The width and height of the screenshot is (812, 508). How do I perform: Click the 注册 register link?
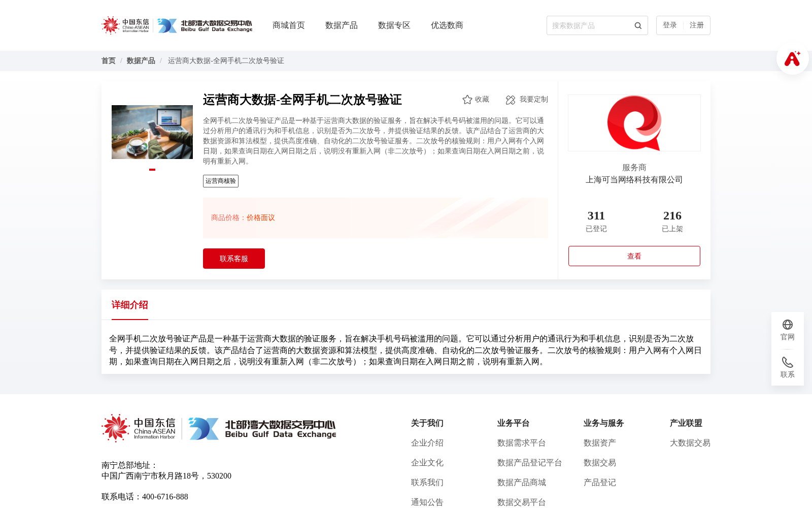697,25
